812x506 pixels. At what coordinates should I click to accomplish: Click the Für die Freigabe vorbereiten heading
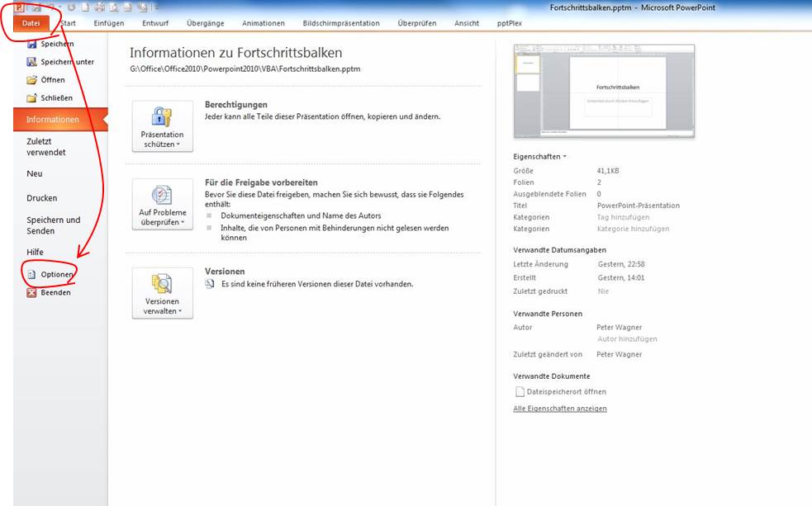[261, 182]
